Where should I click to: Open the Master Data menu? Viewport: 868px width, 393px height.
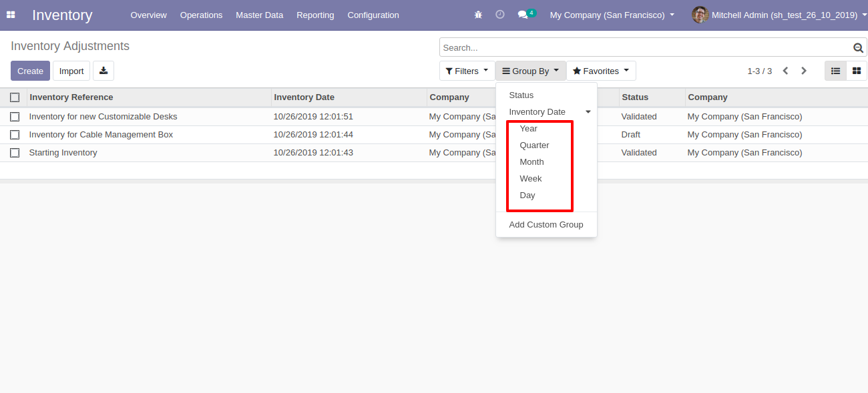tap(259, 15)
